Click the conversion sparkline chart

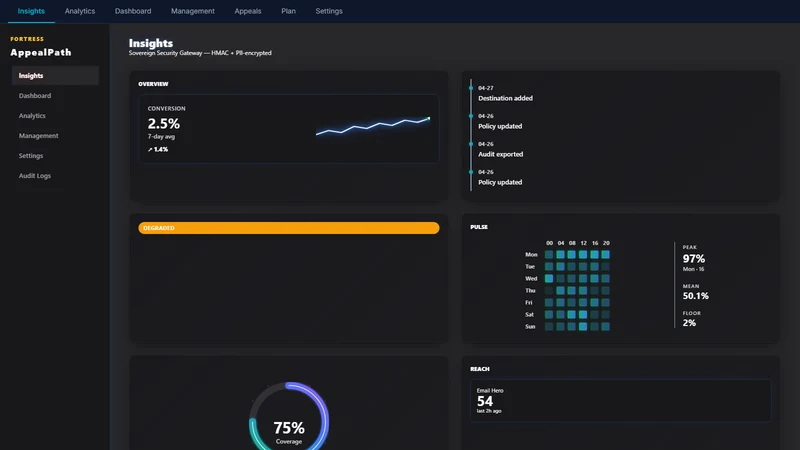373,126
